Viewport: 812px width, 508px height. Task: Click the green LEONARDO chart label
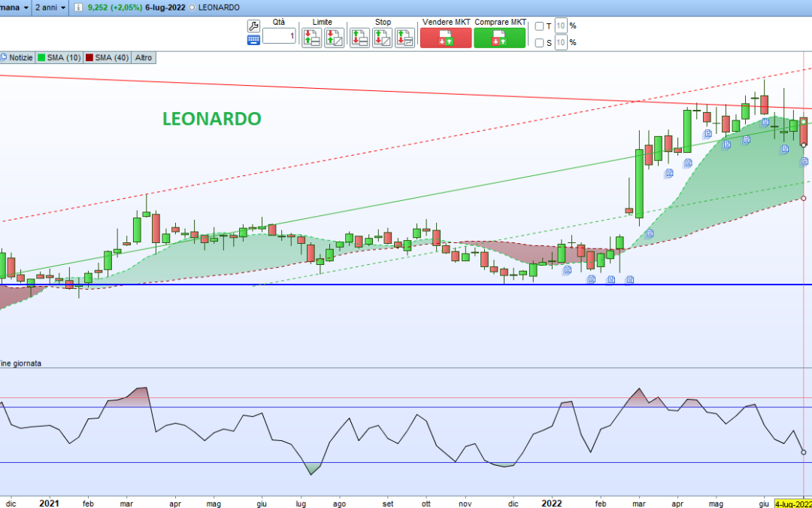pyautogui.click(x=212, y=119)
